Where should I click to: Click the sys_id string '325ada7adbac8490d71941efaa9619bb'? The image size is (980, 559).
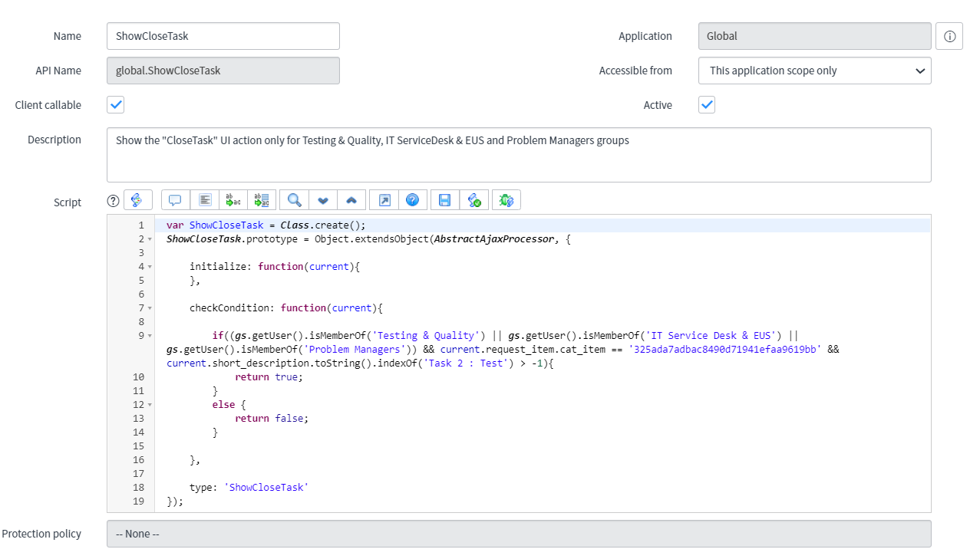point(725,350)
